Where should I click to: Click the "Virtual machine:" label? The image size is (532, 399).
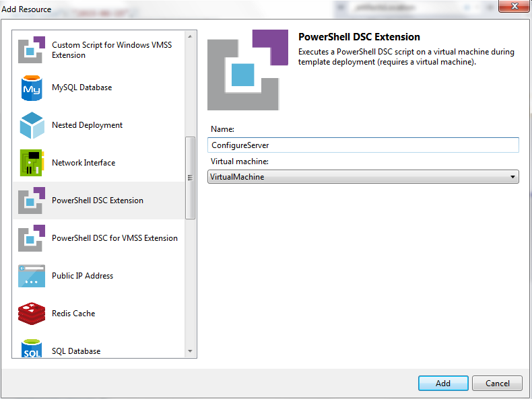[x=240, y=161]
